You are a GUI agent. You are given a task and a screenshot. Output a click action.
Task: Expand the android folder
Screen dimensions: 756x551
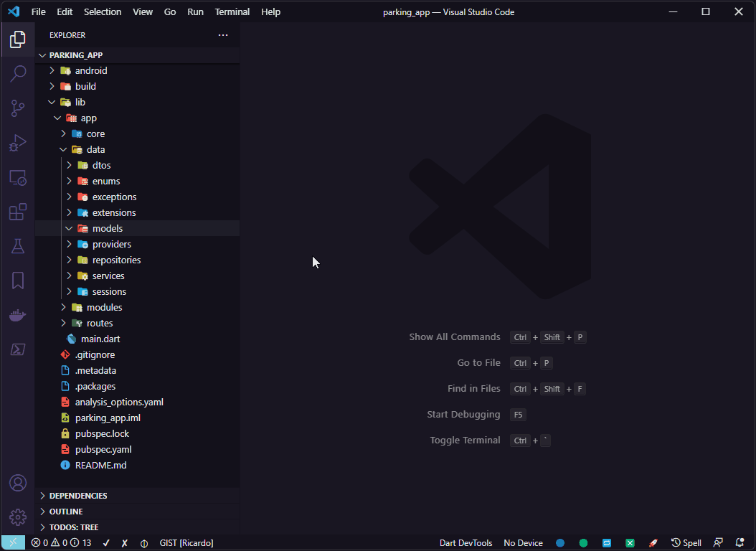click(52, 70)
